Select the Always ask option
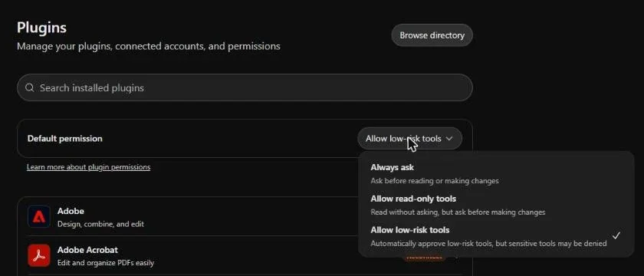Image resolution: width=644 pixels, height=276 pixels. click(496, 174)
